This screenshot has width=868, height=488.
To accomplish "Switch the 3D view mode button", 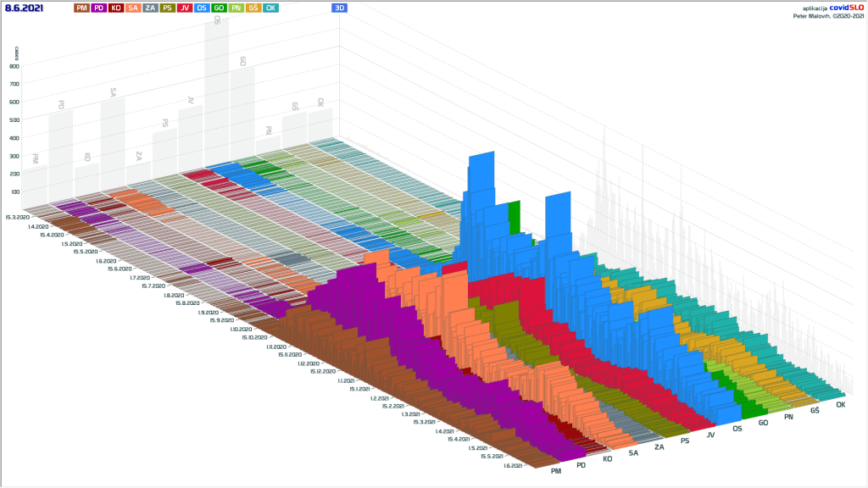I will pos(339,8).
